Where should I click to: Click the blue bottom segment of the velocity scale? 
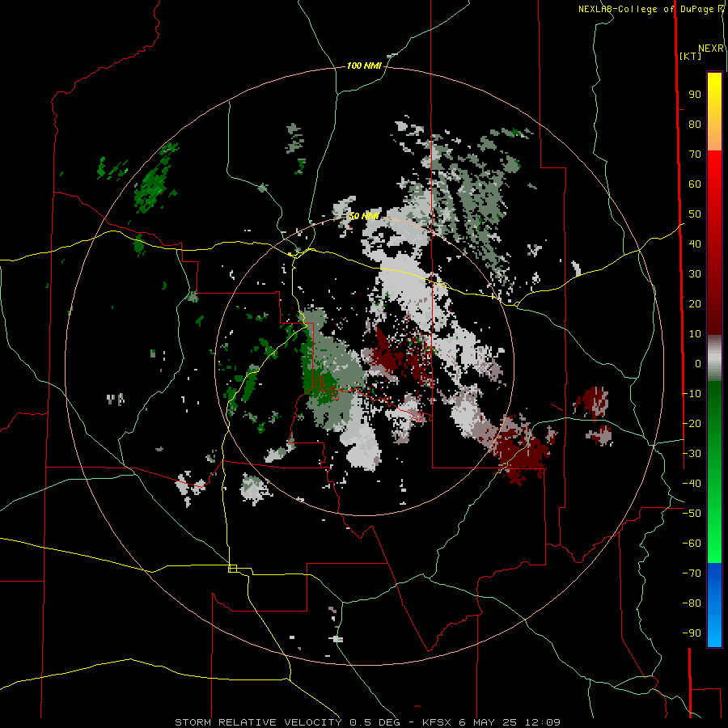[714, 605]
